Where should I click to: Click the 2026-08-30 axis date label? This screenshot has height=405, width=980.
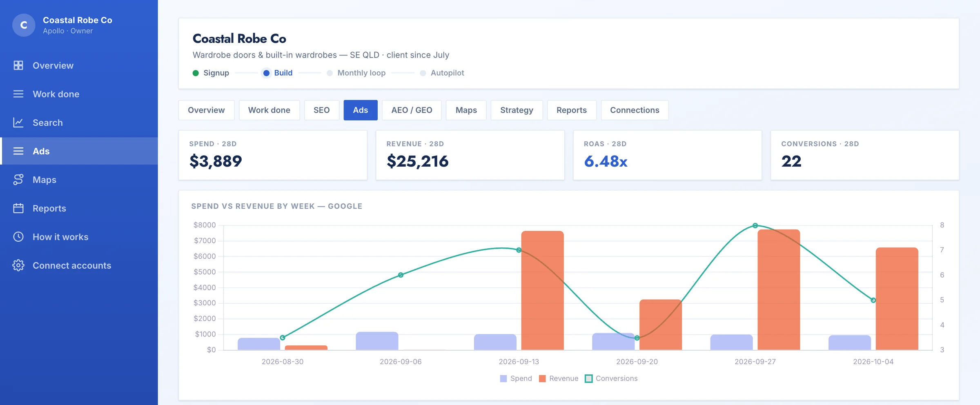point(283,362)
